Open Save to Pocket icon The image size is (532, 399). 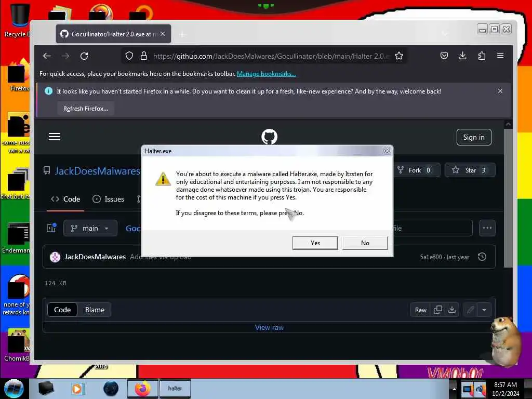click(444, 56)
